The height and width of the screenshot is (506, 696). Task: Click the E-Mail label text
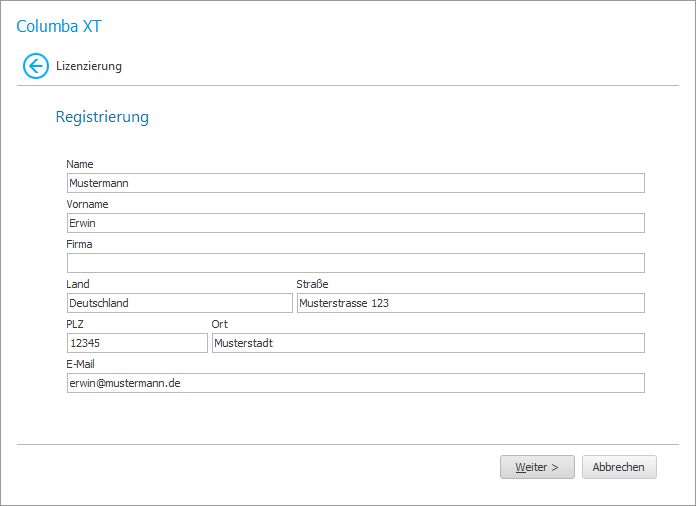click(80, 364)
